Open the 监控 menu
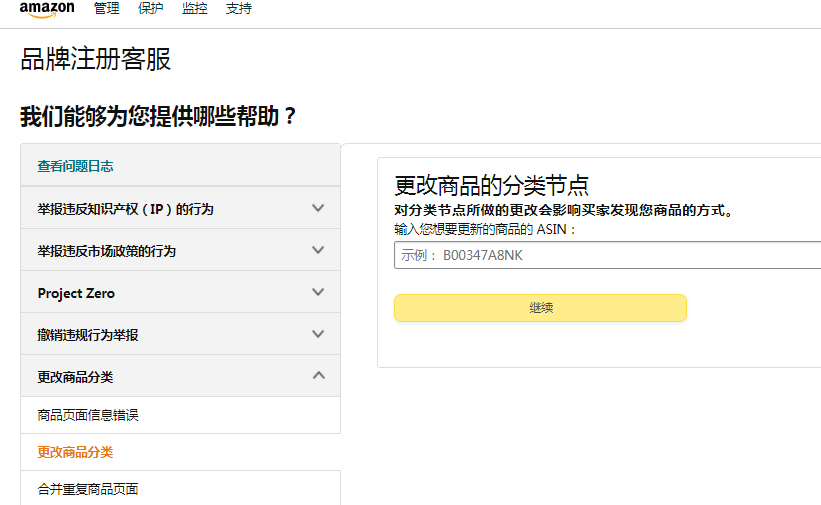Viewport: 821px width, 505px height. click(x=195, y=9)
